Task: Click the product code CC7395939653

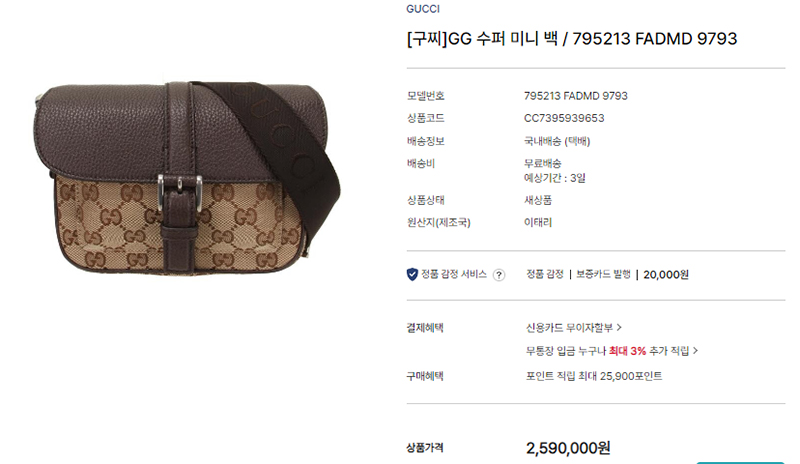Action: coord(564,118)
